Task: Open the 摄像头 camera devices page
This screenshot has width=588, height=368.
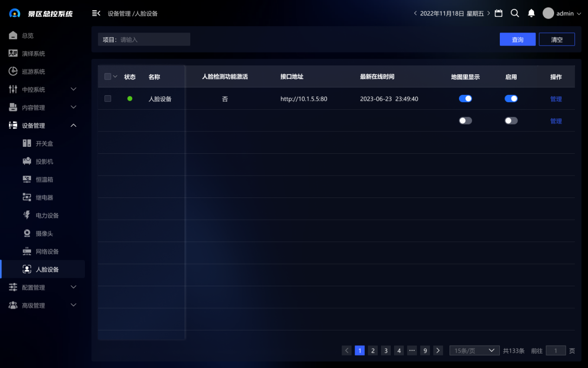Action: point(44,233)
